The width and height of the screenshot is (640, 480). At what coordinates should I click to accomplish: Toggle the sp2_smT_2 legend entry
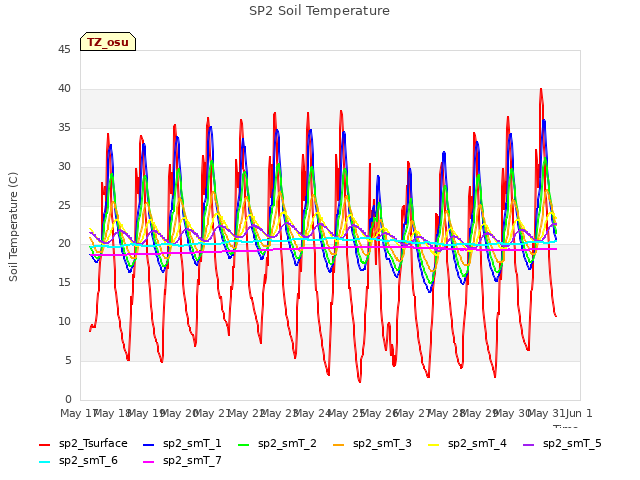pyautogui.click(x=277, y=443)
